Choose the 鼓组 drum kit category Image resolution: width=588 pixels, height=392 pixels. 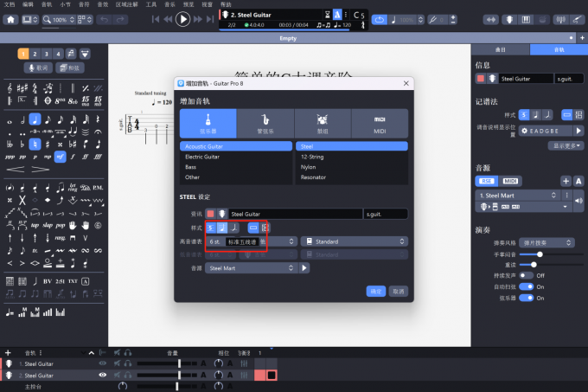[322, 122]
